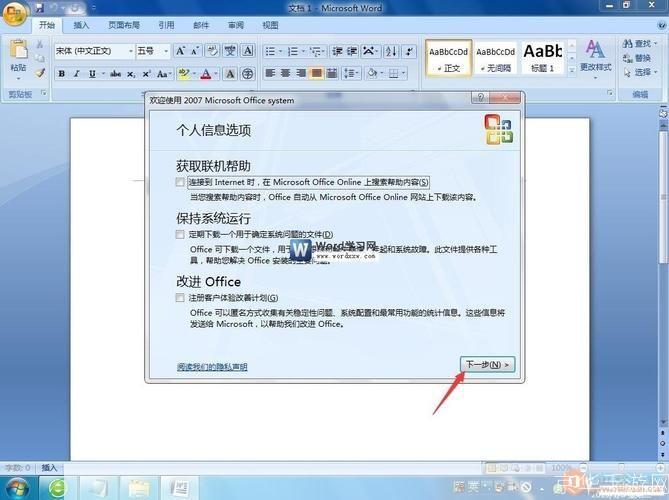Switch to the 邮件 ribbon tab
Viewport: 669px width, 500px height.
tap(201, 25)
